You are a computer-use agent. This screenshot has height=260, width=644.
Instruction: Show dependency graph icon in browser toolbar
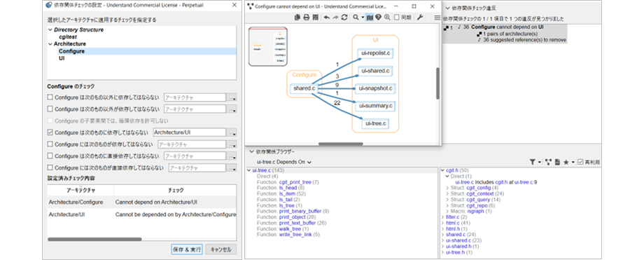pyautogui.click(x=548, y=163)
